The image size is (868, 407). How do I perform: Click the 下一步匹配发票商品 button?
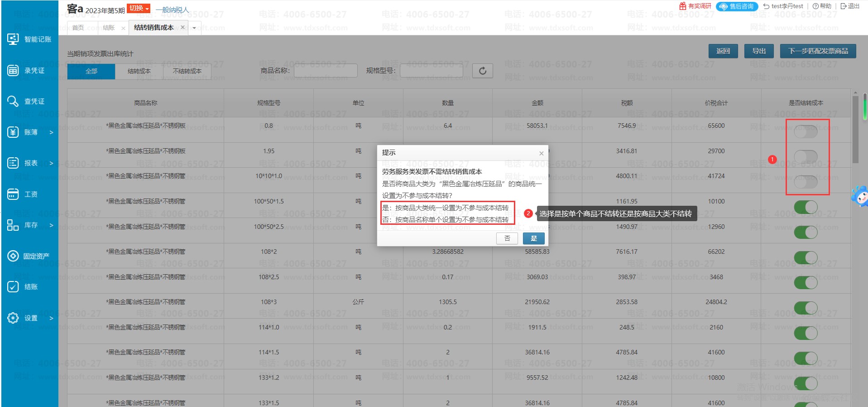(818, 51)
